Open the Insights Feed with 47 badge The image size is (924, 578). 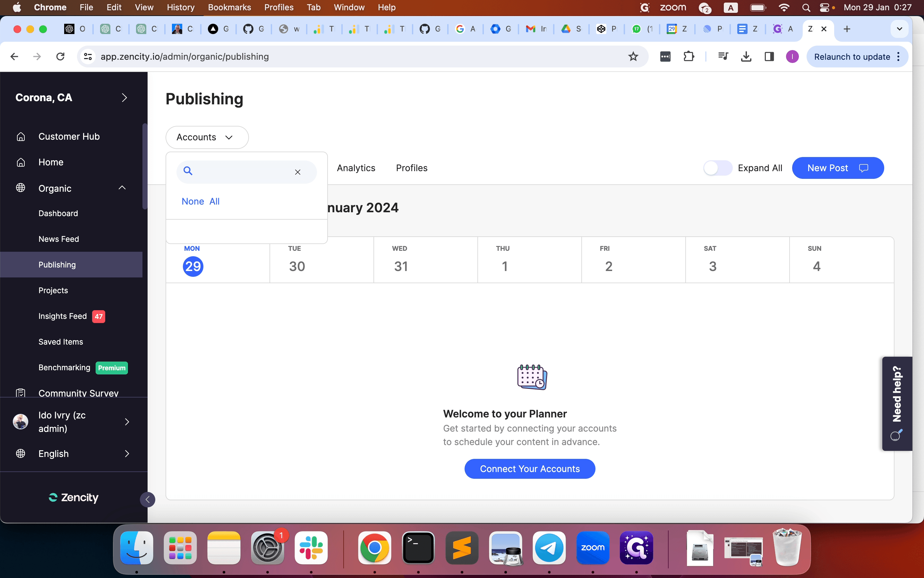(x=72, y=316)
